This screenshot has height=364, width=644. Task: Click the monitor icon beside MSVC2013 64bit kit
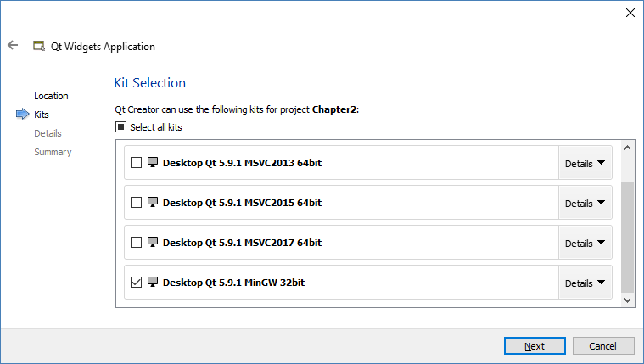pos(153,162)
